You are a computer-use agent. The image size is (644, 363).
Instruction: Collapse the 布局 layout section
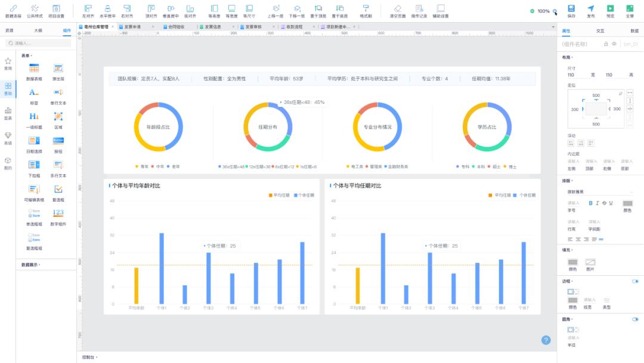pos(567,57)
